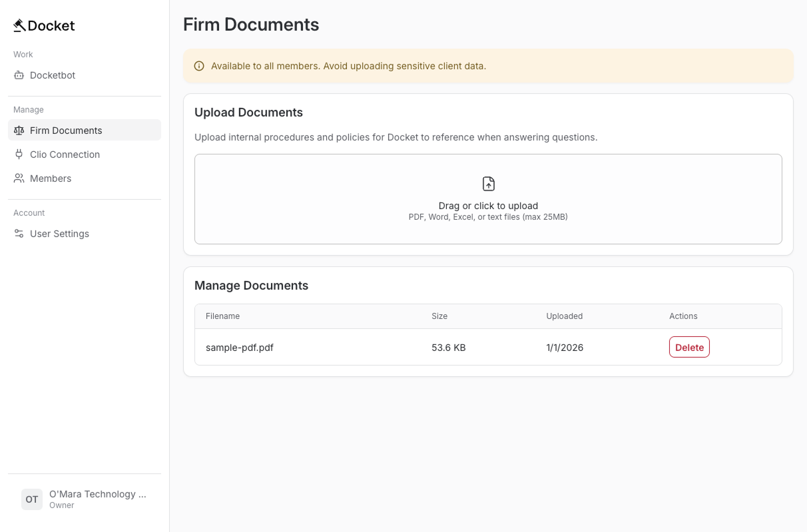Select the Docketbot robot icon

tap(19, 75)
